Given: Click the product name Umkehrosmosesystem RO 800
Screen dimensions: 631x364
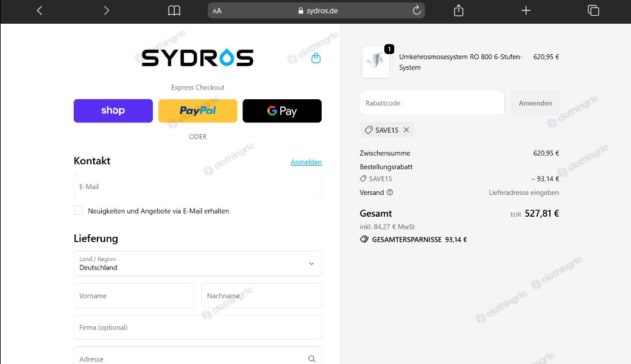Looking at the screenshot, I should 461,62.
